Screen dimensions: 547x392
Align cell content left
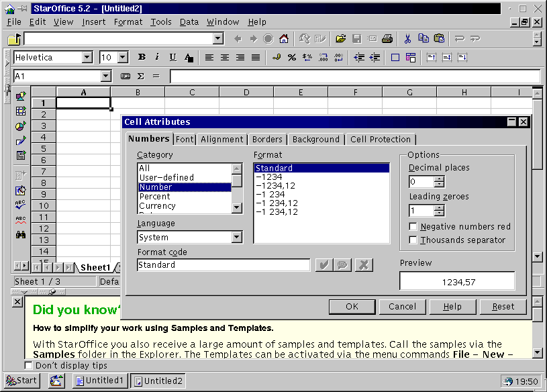point(209,57)
